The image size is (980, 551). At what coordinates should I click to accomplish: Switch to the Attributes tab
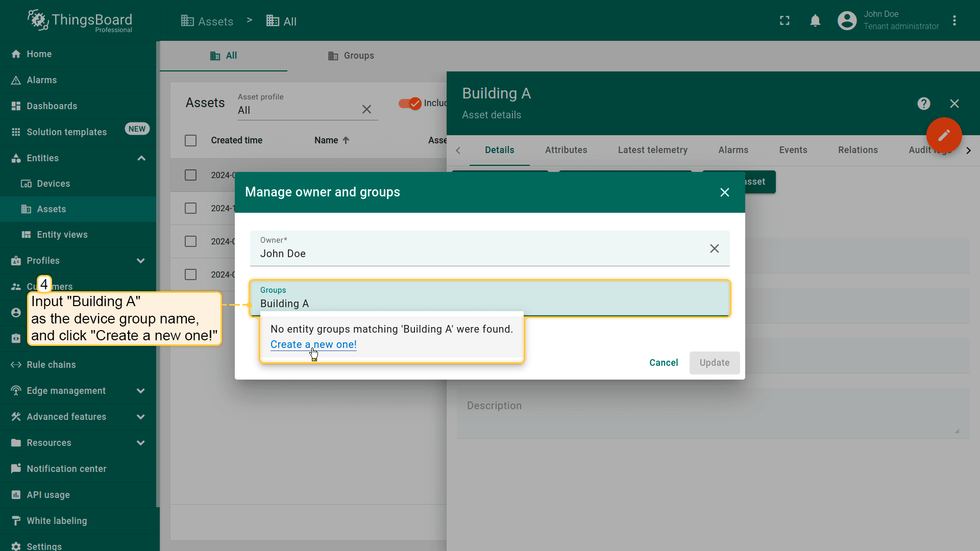[566, 150]
